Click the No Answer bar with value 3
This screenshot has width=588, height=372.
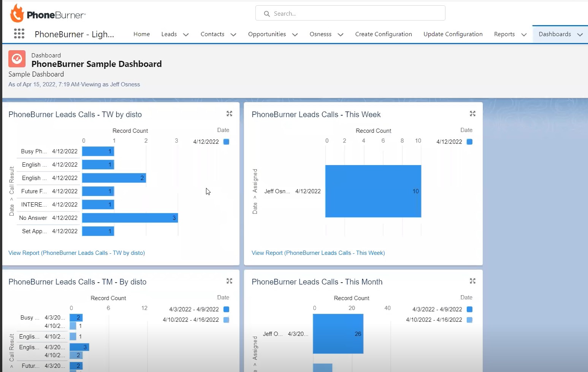[x=130, y=218]
